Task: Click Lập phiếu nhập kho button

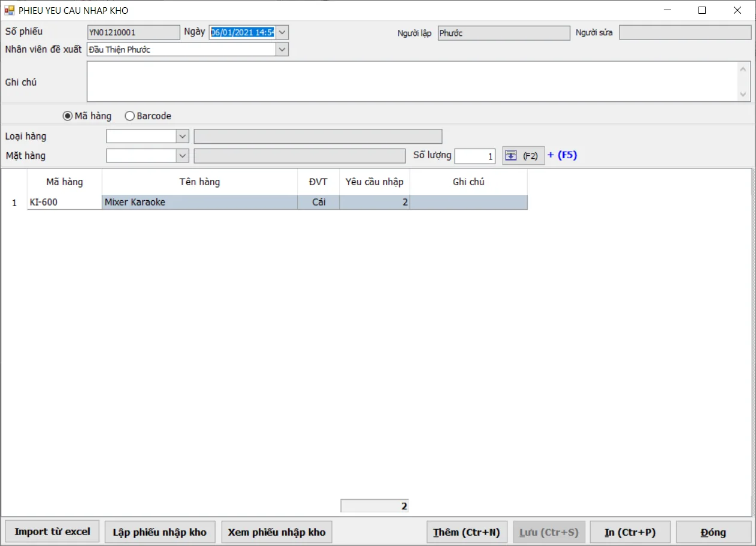Action: tap(159, 532)
